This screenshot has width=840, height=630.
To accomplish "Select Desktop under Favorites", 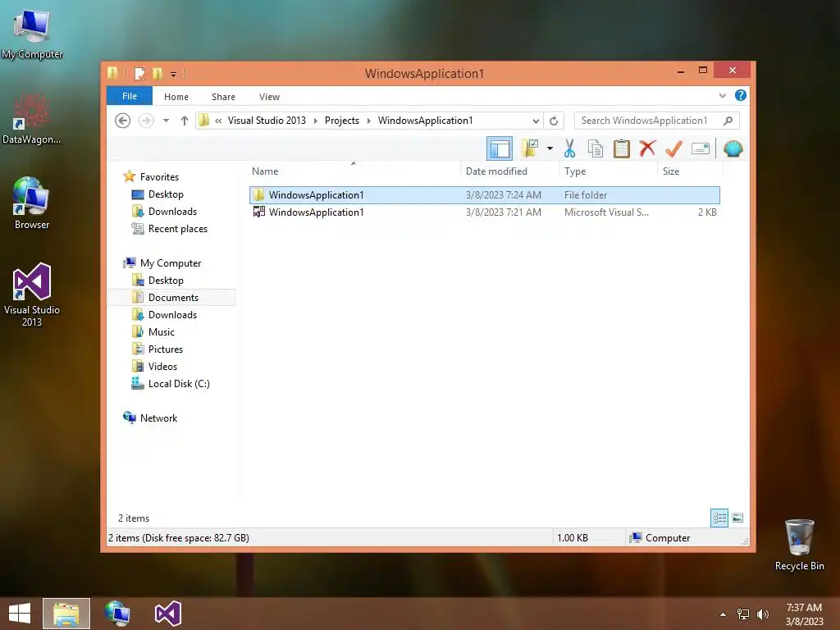I will 166,194.
